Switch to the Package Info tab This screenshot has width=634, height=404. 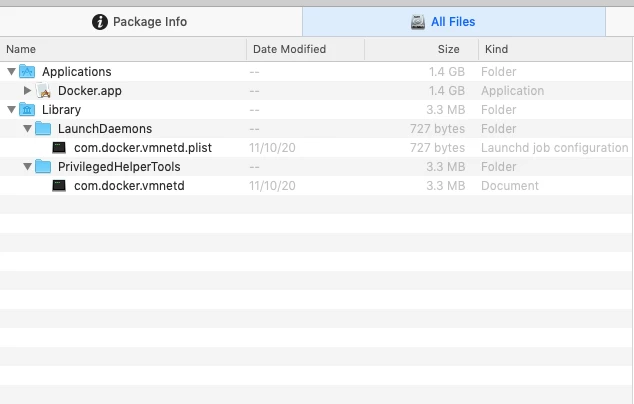point(151,22)
